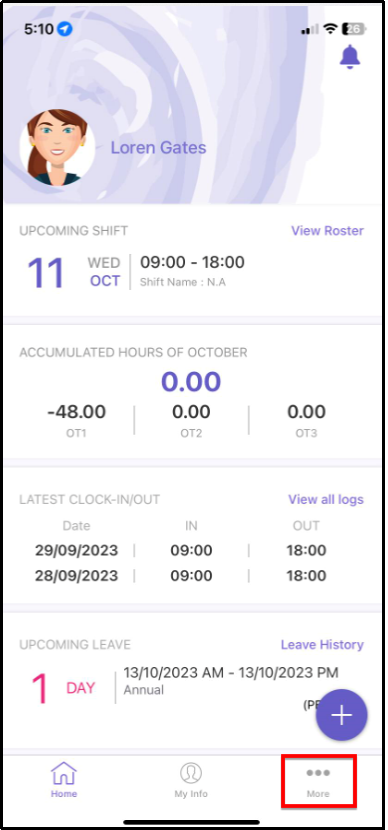388x830 pixels.
Task: Tap the location arrow status icon
Action: point(65,29)
